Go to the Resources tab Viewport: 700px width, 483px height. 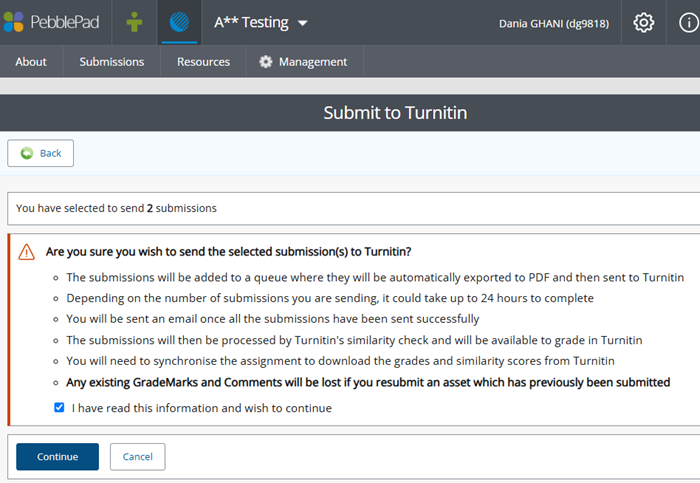[x=203, y=62]
